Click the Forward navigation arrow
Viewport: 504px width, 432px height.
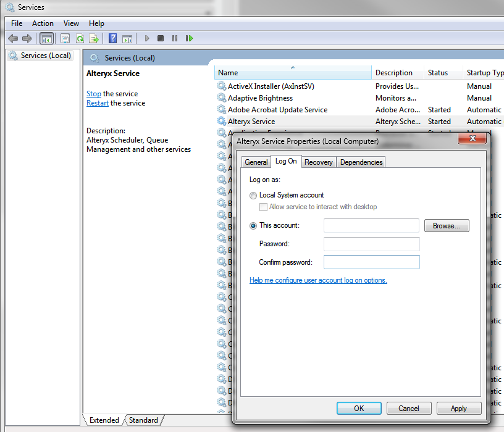coord(28,38)
